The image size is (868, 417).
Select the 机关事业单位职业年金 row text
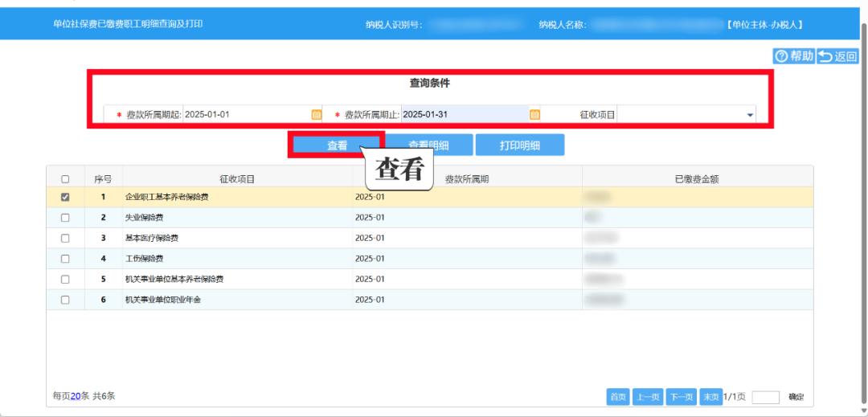(x=162, y=300)
